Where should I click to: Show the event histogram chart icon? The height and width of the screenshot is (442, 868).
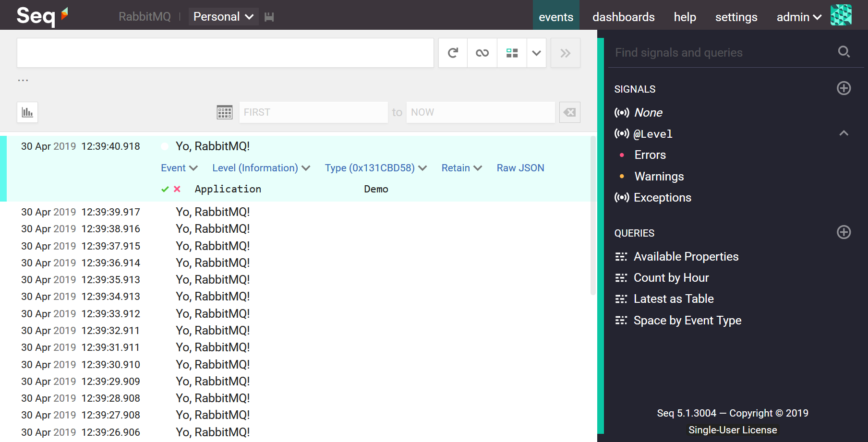click(x=27, y=112)
